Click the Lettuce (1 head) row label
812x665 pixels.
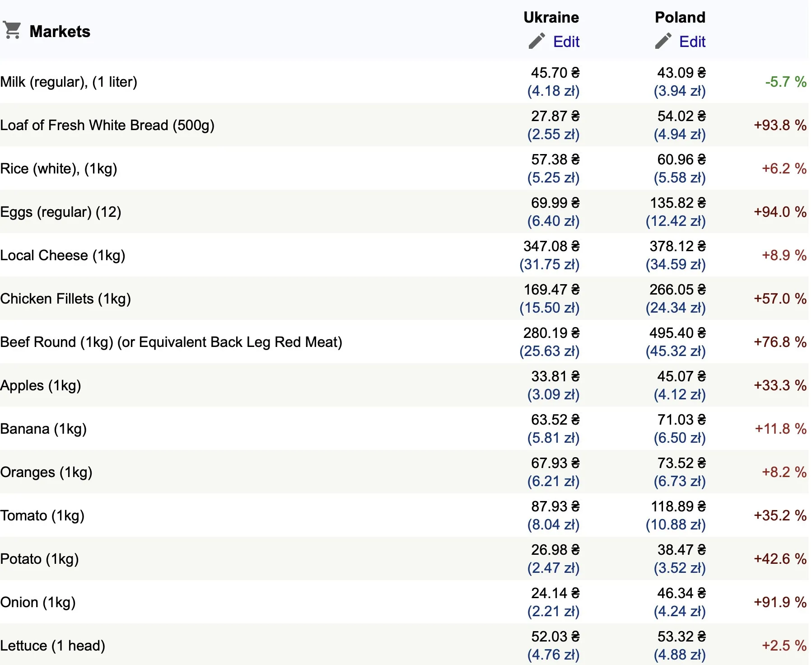click(52, 646)
